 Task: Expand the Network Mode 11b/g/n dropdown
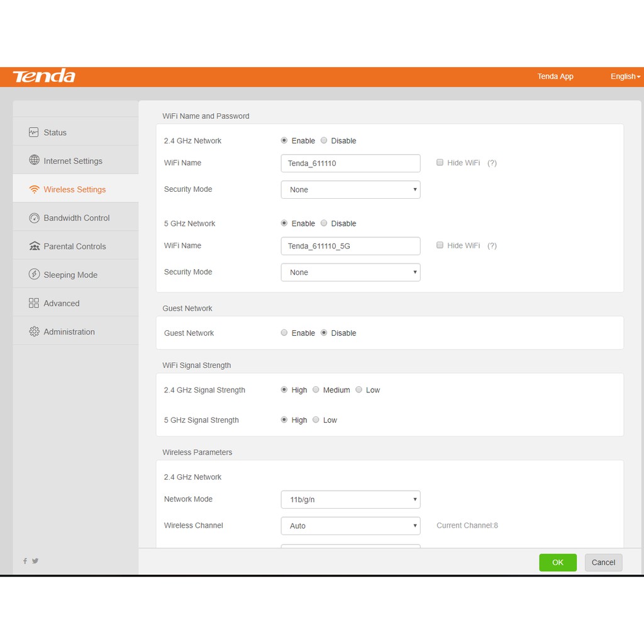click(350, 499)
